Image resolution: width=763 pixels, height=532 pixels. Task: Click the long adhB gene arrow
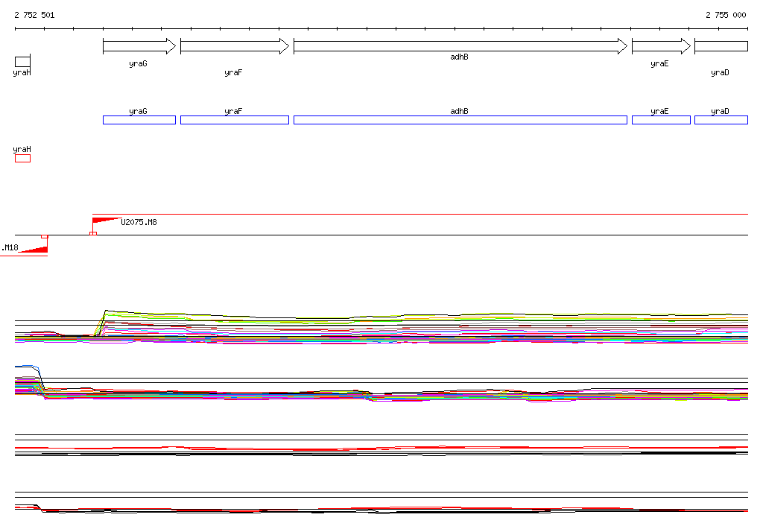(x=460, y=46)
